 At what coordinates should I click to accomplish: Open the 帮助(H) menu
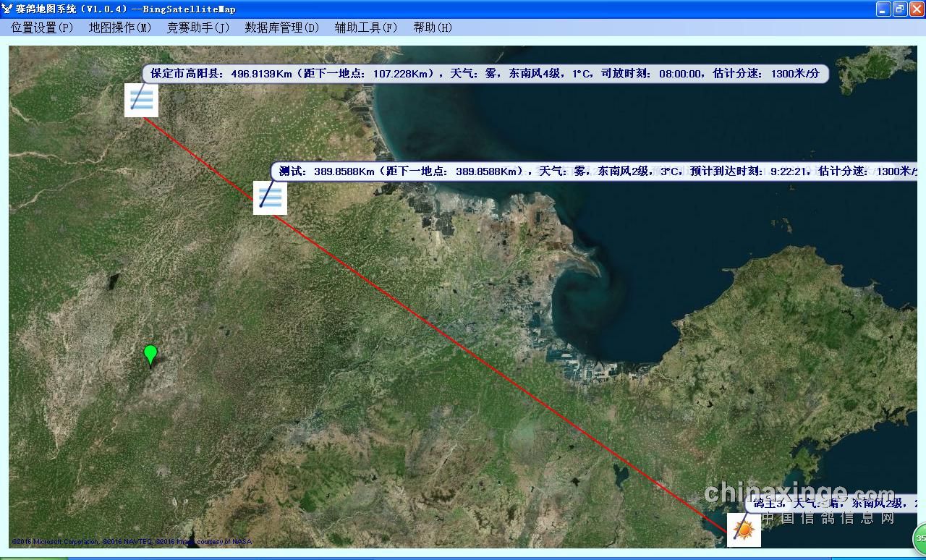click(x=433, y=27)
